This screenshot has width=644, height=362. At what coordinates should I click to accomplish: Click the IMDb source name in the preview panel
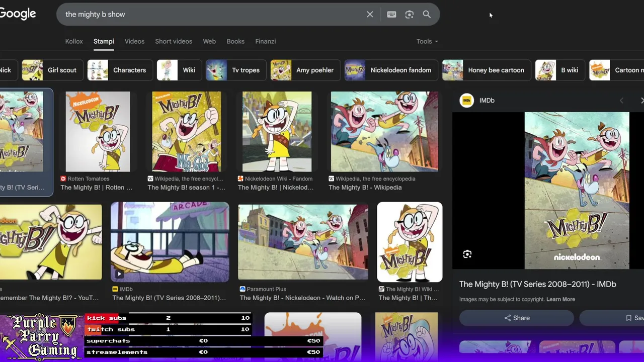pos(487,101)
